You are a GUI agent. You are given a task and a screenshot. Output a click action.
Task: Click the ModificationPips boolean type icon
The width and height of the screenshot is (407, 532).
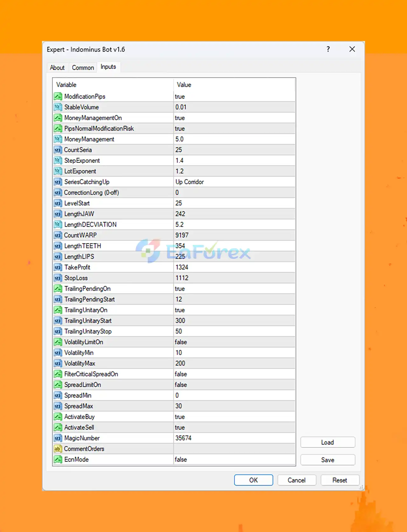[x=58, y=96]
